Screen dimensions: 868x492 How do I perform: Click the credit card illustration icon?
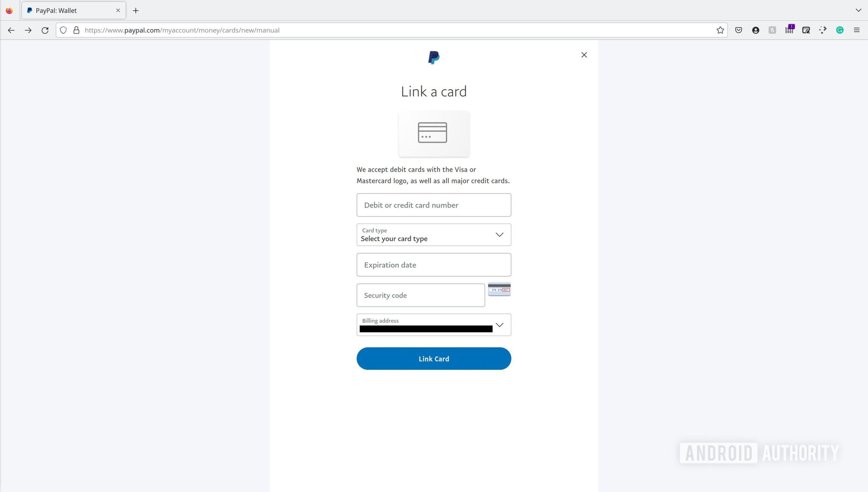pos(433,132)
